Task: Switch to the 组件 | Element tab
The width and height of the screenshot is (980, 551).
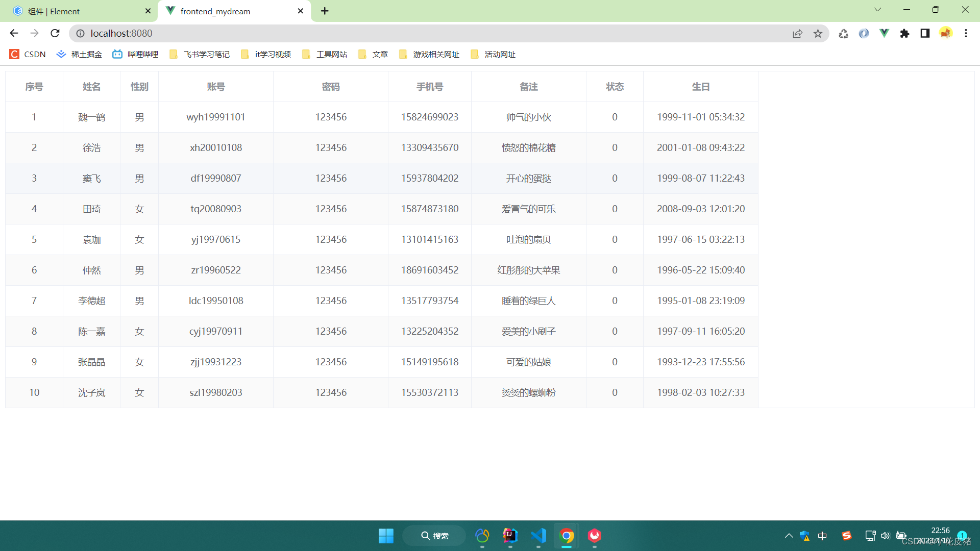Action: pyautogui.click(x=79, y=11)
